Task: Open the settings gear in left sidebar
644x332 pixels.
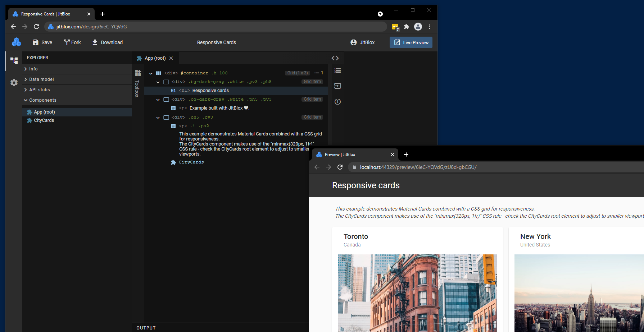Action: (x=14, y=83)
